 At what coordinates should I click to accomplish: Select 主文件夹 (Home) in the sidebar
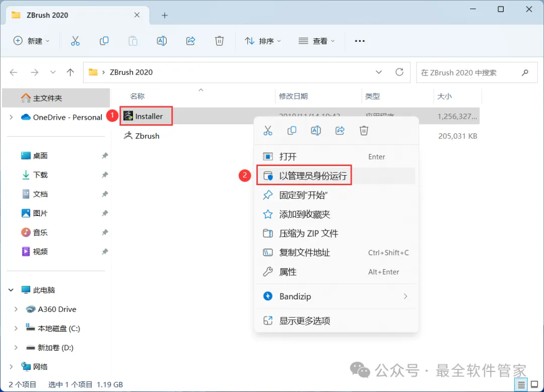(56, 98)
